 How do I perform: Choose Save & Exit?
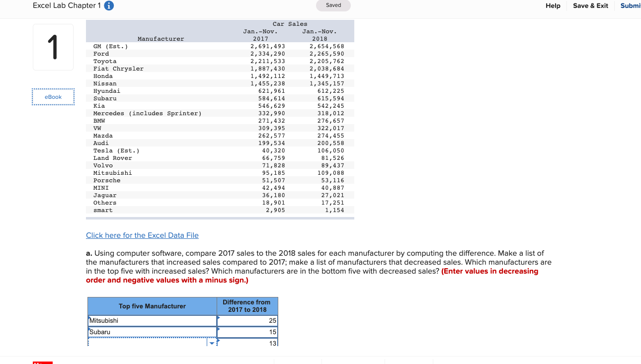(590, 6)
